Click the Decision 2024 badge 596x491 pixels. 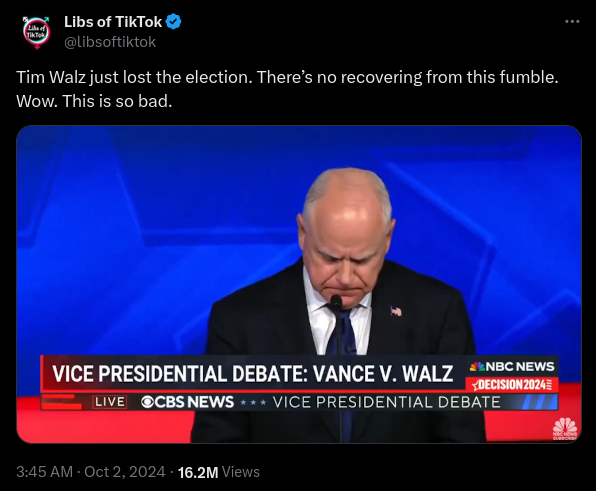[x=512, y=385]
